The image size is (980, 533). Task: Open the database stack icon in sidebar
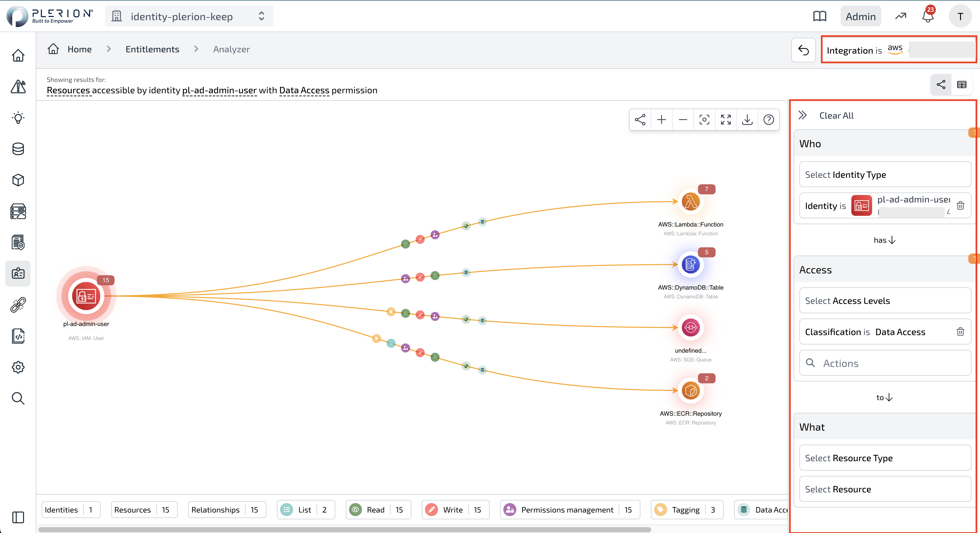coord(18,149)
